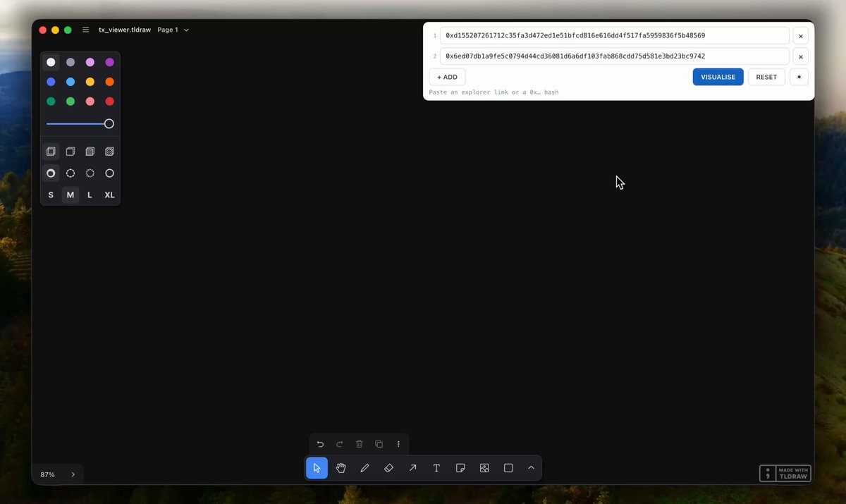Choose the dotted line style
Viewport: 846px width, 504px height.
[90, 173]
